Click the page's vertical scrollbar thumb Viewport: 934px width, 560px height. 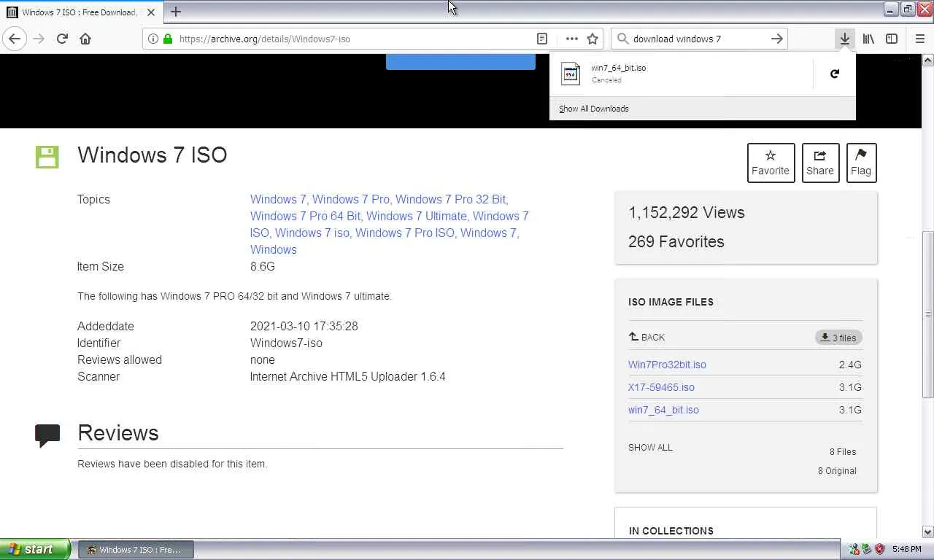(927, 315)
